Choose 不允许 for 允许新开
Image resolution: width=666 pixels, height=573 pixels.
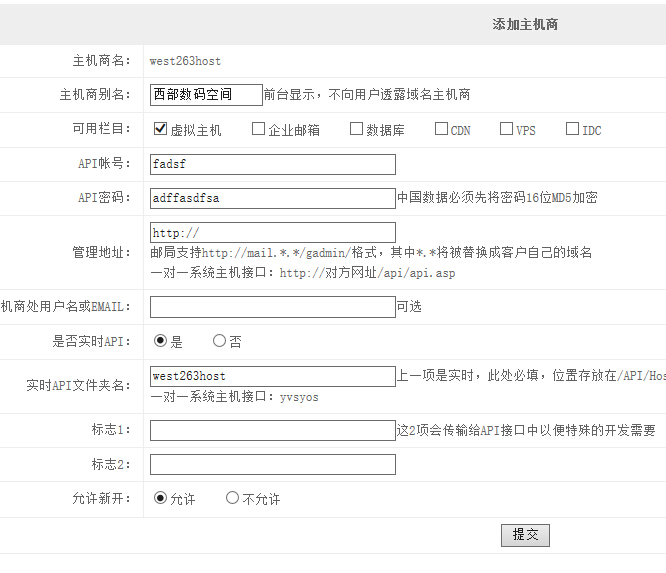point(232,497)
